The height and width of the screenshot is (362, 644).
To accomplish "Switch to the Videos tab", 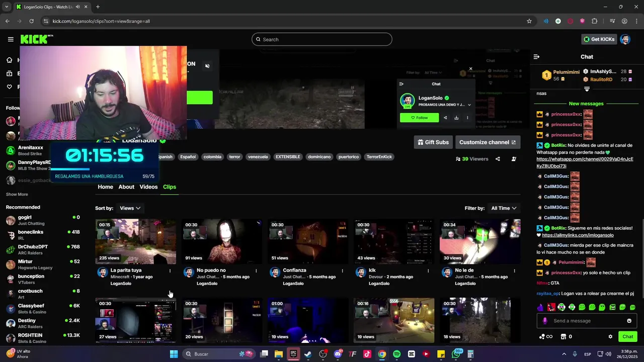I will (148, 187).
